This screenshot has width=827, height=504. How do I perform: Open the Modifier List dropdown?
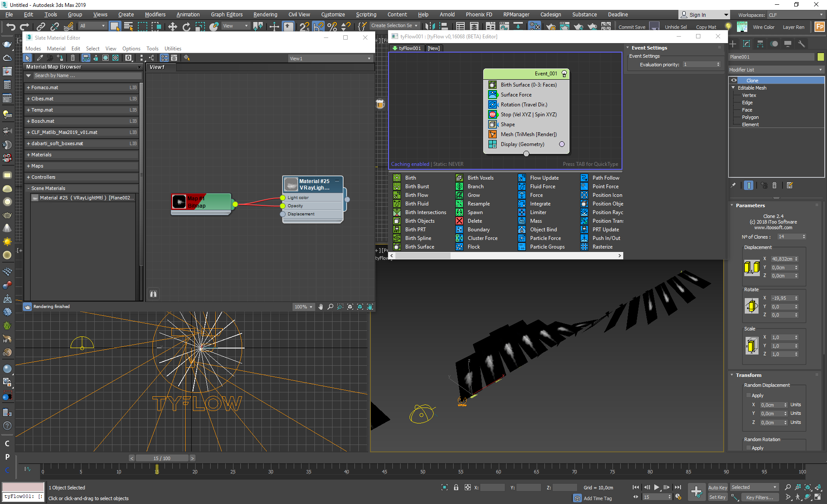coord(776,70)
